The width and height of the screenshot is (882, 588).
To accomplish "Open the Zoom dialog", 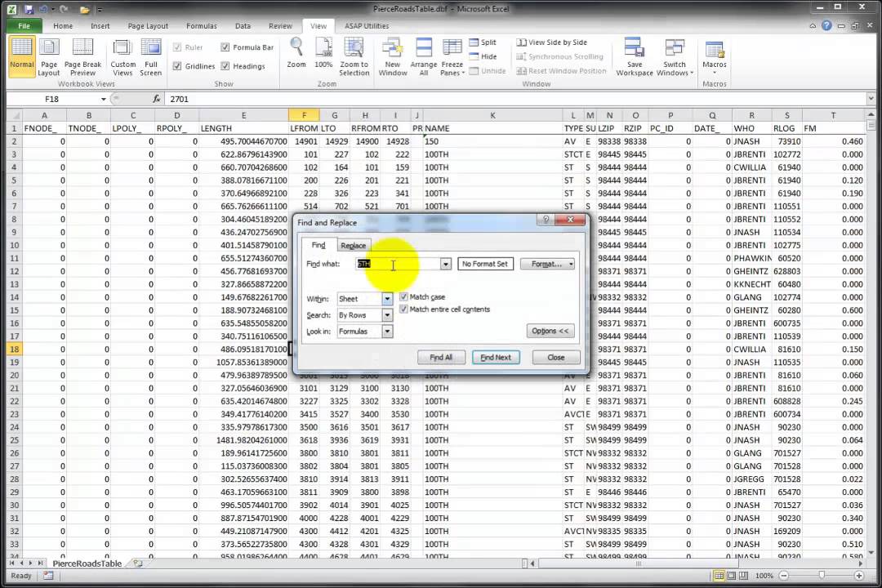I will (296, 53).
